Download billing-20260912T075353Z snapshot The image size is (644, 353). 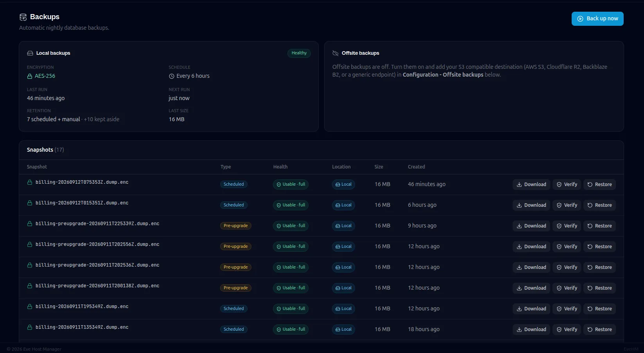(531, 185)
